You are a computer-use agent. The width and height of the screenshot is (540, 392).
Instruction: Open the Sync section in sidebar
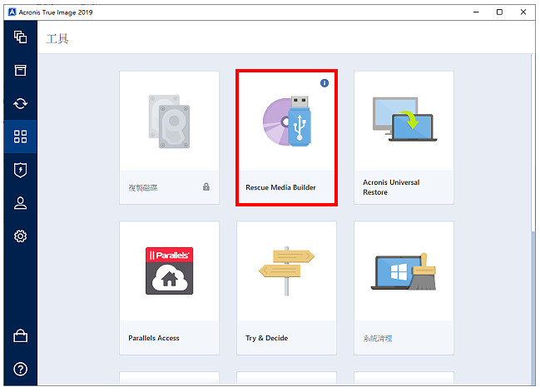pyautogui.click(x=20, y=103)
